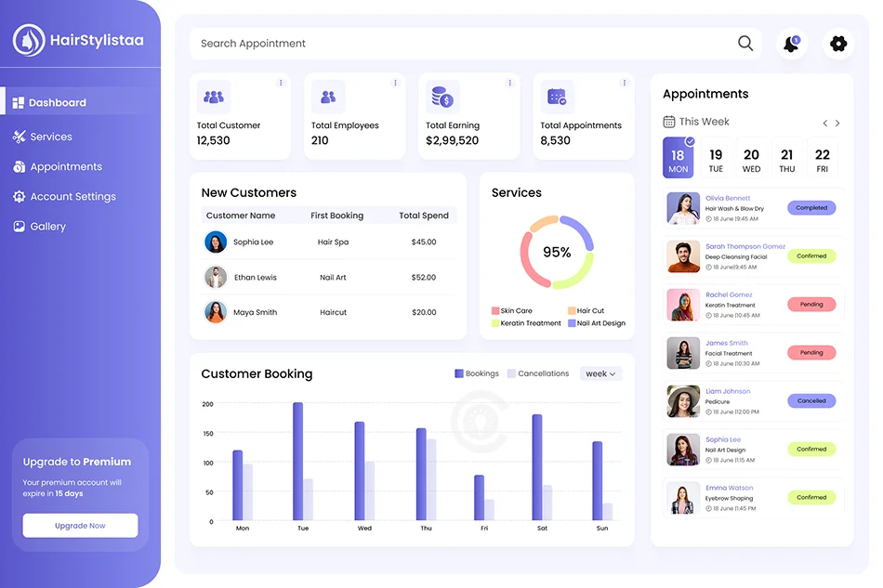Click the notification bell icon
Image resolution: width=883 pixels, height=588 pixels.
point(791,44)
